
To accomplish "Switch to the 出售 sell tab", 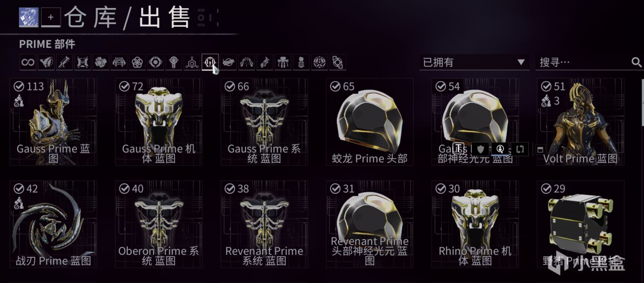I will (x=164, y=18).
